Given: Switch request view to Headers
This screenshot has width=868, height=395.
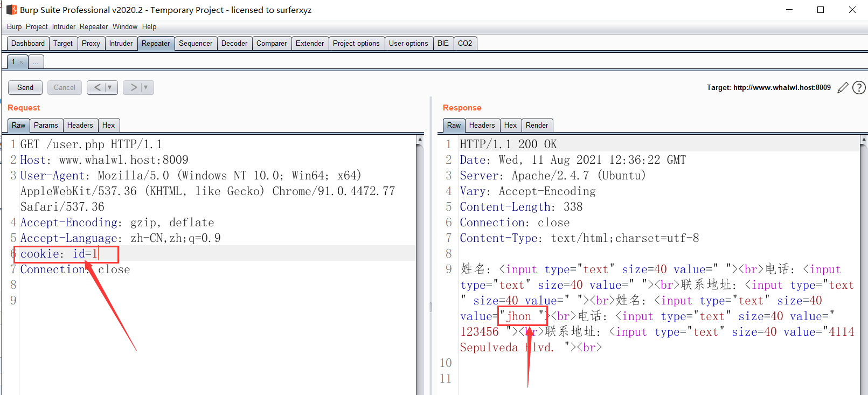Looking at the screenshot, I should click(80, 125).
